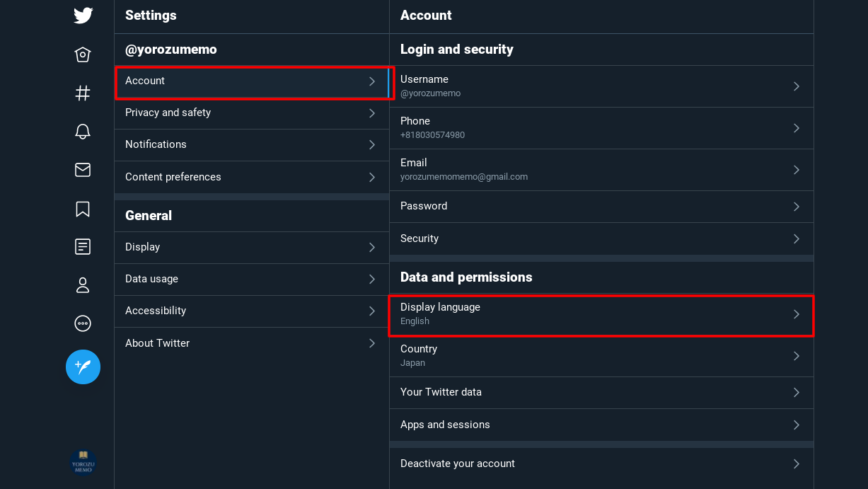
Task: Click chevron on the Username row
Action: pos(797,86)
